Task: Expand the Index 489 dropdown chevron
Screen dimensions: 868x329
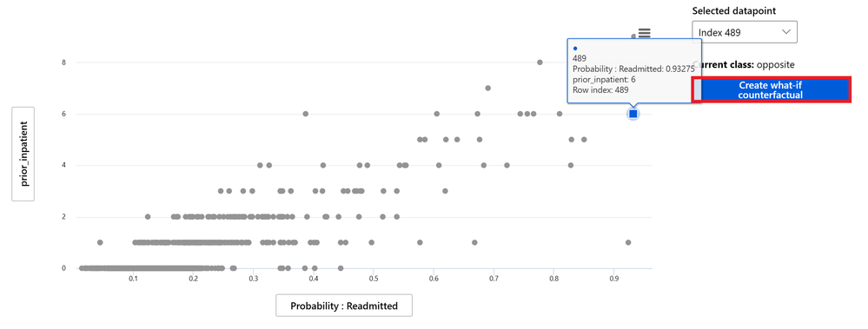Action: 785,32
